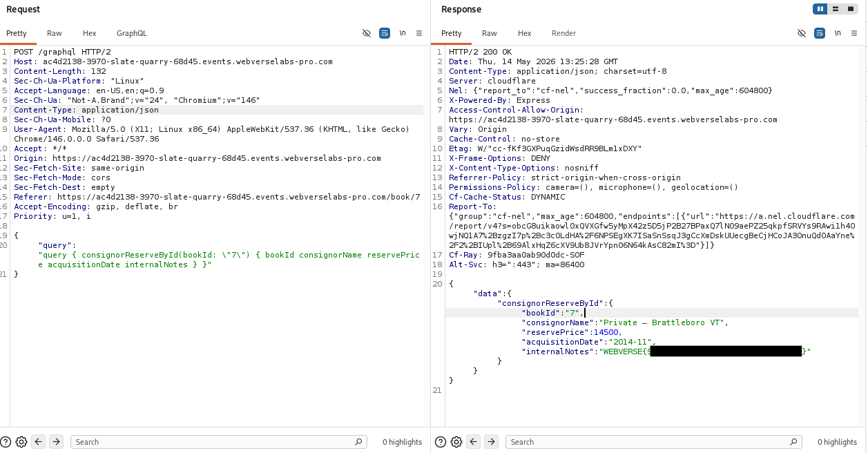Open the Response Hex tab
Image resolution: width=868 pixels, height=453 pixels.
(525, 33)
